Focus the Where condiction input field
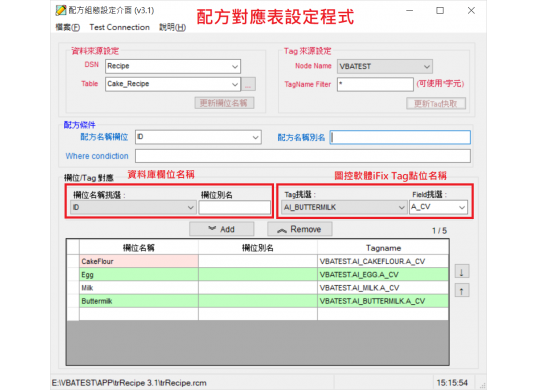The image size is (536, 390). pyautogui.click(x=303, y=156)
